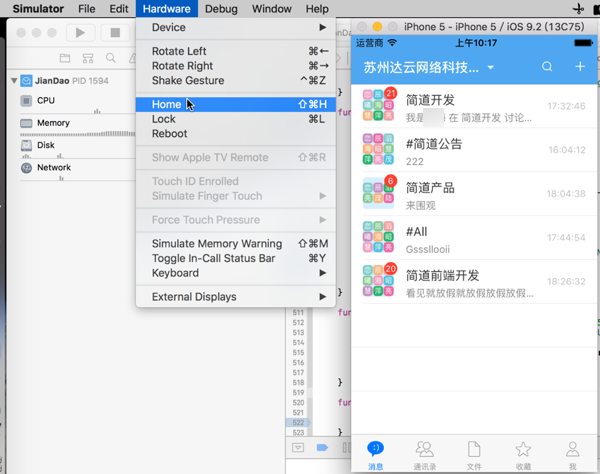Click the bluetooth-like menu bar status icon
Screen dimensions: 600x474
click(579, 9)
